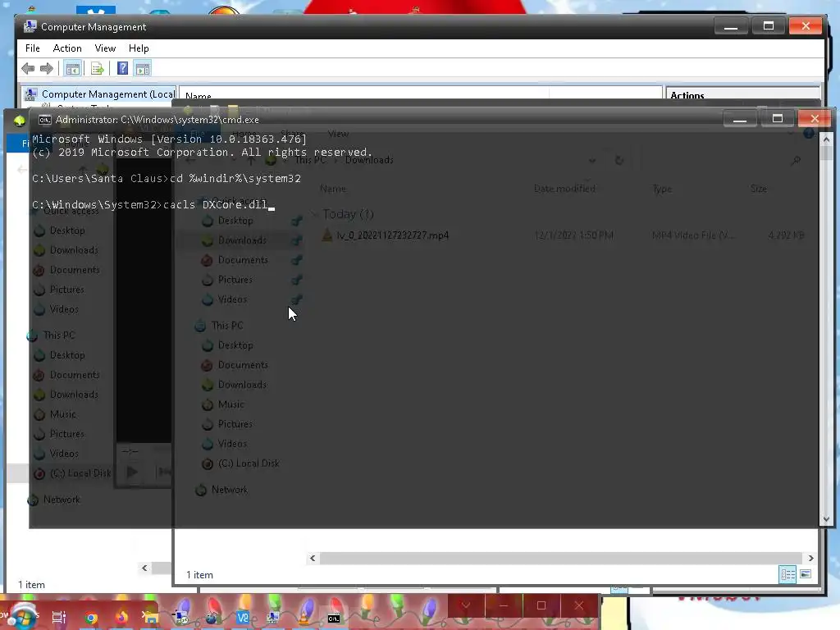
Task: Switch Explorer to Details view icon
Action: pos(787,575)
